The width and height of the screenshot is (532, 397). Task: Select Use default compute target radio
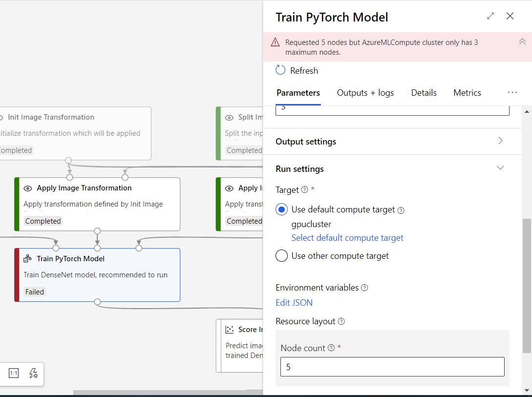tap(281, 210)
